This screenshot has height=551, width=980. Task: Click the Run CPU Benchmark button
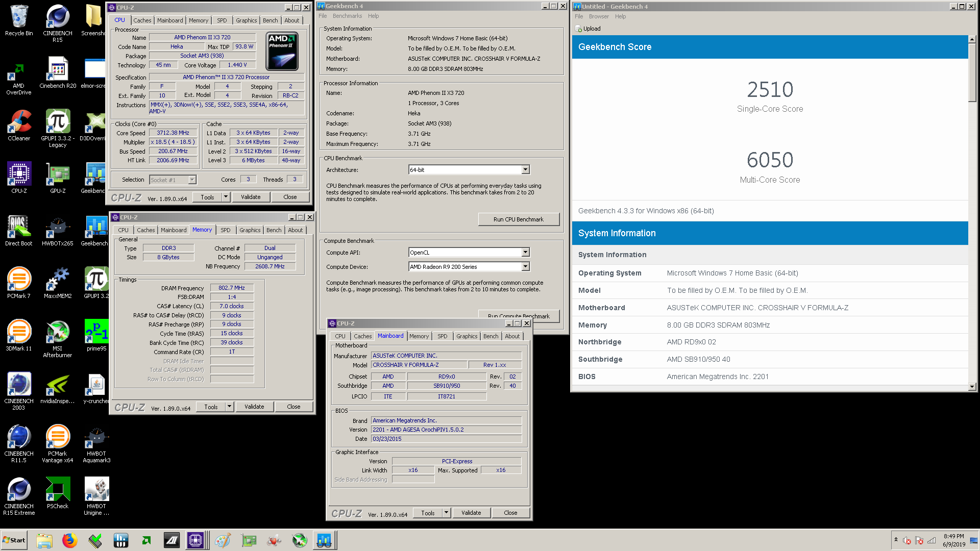519,219
